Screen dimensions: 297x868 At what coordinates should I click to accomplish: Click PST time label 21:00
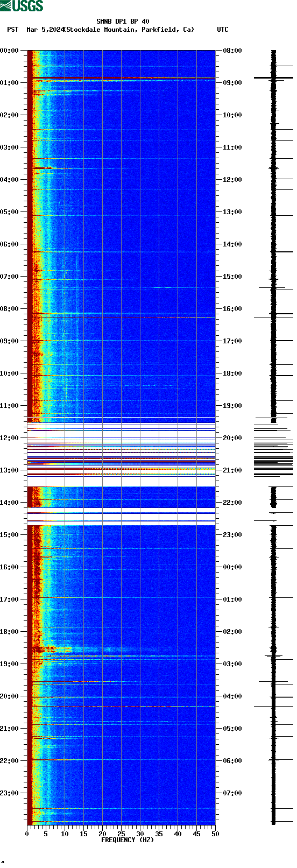click(9, 729)
